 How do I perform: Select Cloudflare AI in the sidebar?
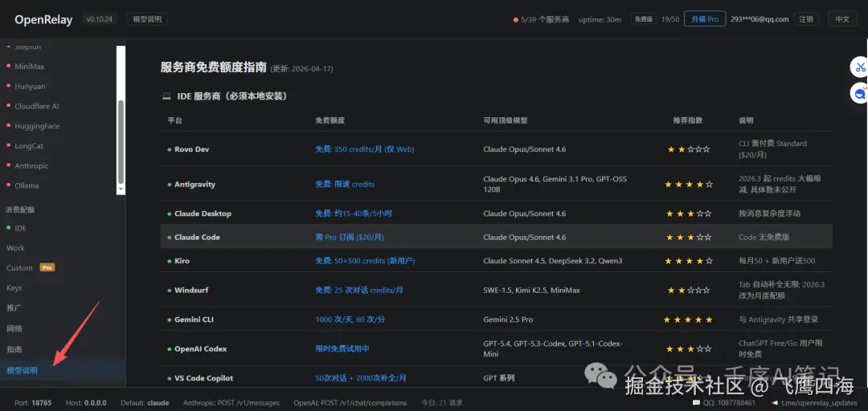tap(36, 106)
